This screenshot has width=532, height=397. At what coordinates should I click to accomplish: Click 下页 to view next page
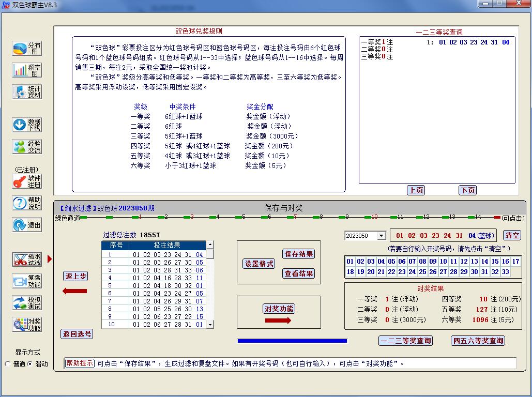(467, 190)
